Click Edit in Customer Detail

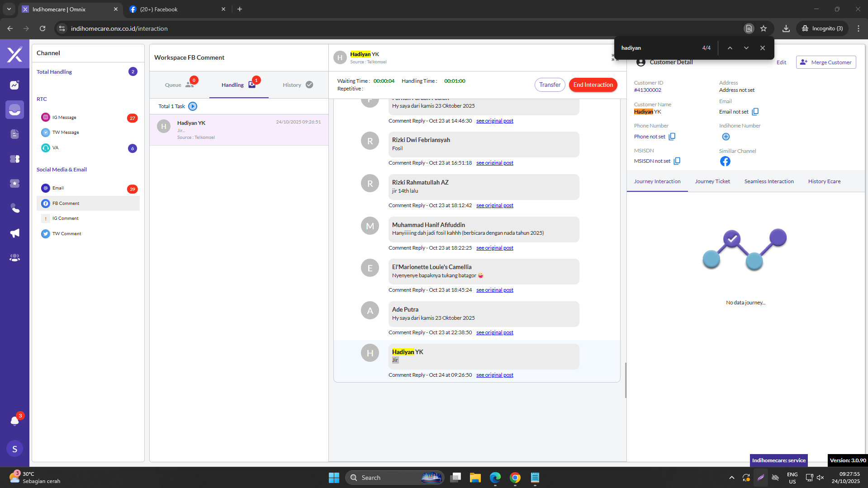tap(781, 62)
